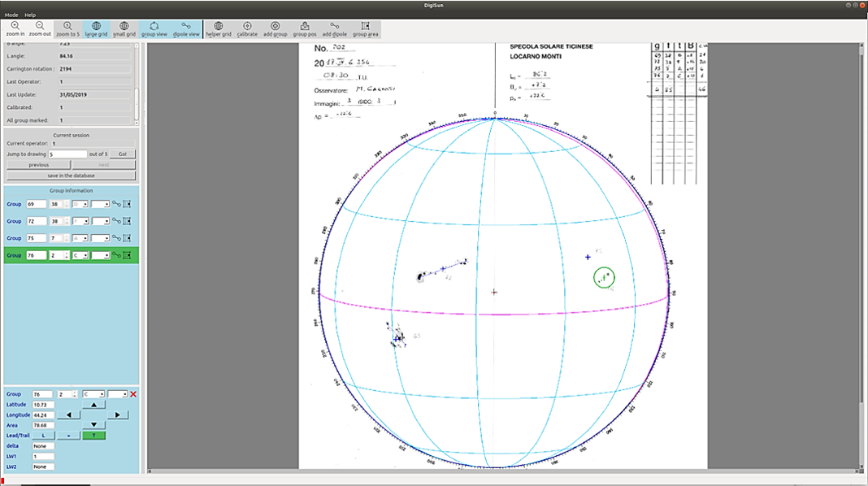The image size is (868, 486).
Task: Go to the previous drawing
Action: (x=38, y=164)
